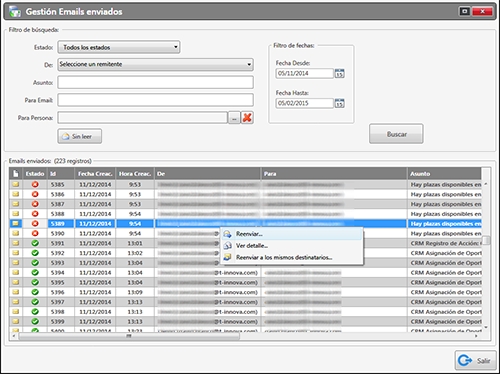Image resolution: width=500 pixels, height=374 pixels.
Task: Open the Fecha Desde calendar picker
Action: [x=339, y=73]
